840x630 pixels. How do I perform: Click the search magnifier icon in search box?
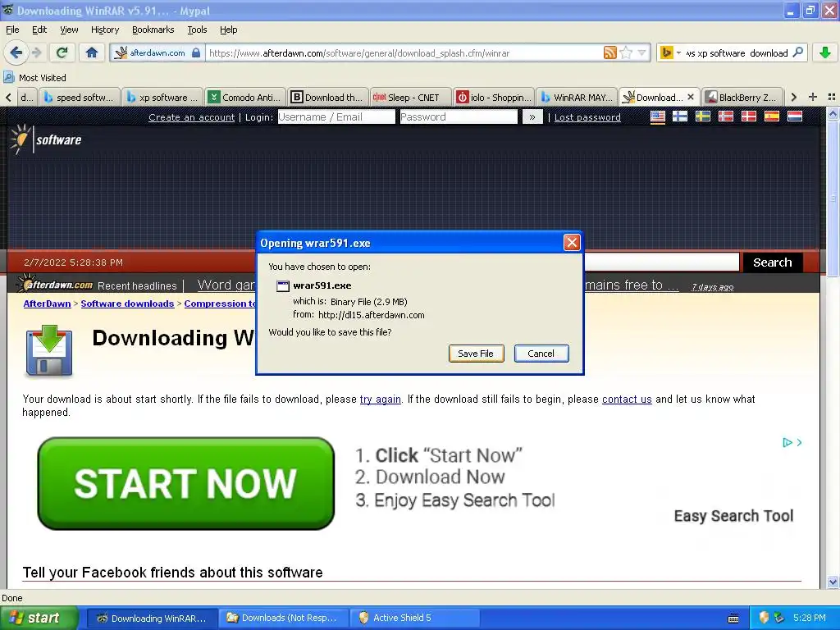coord(797,52)
